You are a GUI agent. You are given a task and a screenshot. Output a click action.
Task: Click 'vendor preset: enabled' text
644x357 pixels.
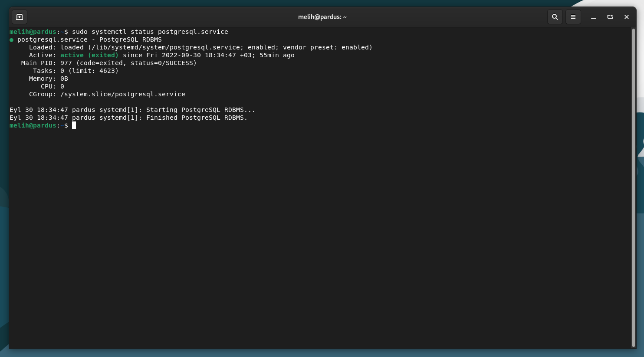(x=326, y=47)
